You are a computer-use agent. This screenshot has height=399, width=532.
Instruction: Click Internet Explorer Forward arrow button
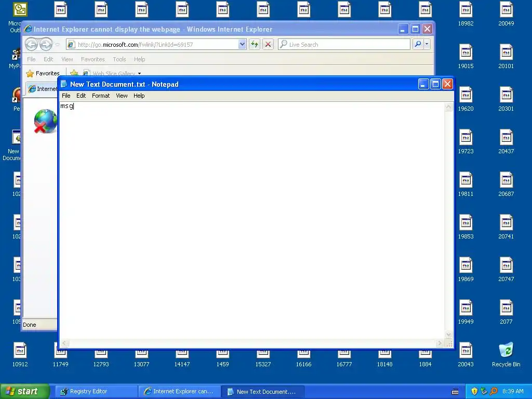46,44
